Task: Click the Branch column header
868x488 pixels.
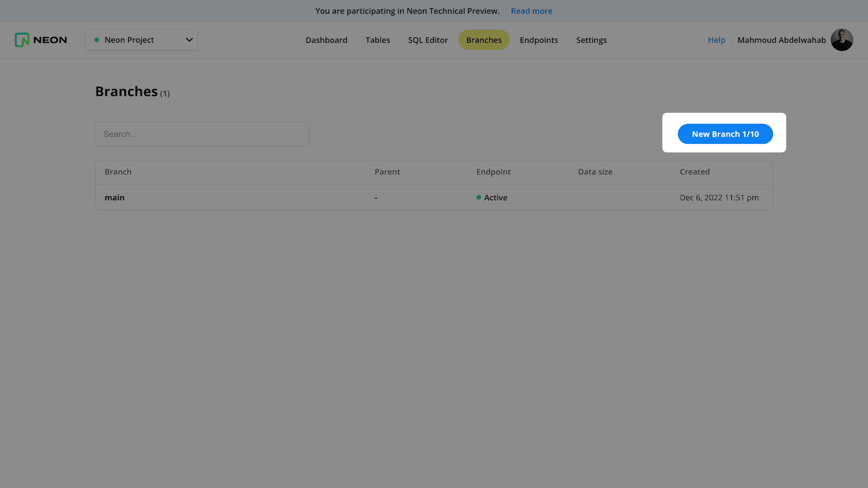Action: [x=118, y=172]
